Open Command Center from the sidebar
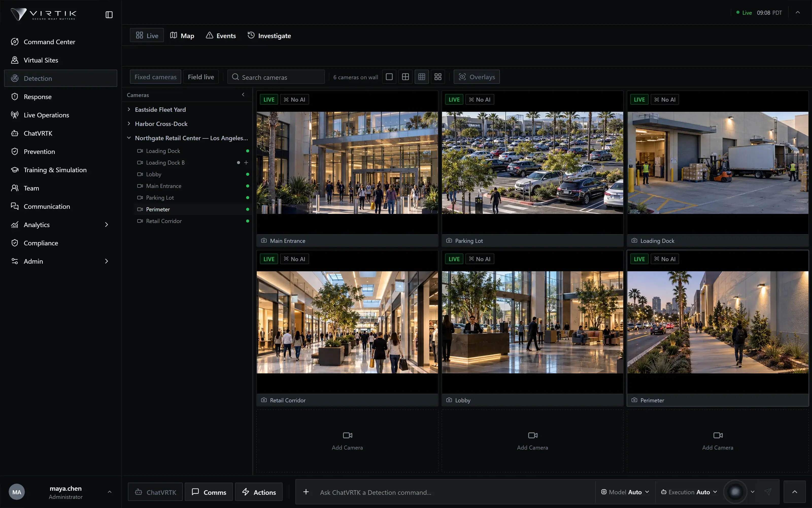Screen dimensions: 812x508 click(x=60, y=42)
